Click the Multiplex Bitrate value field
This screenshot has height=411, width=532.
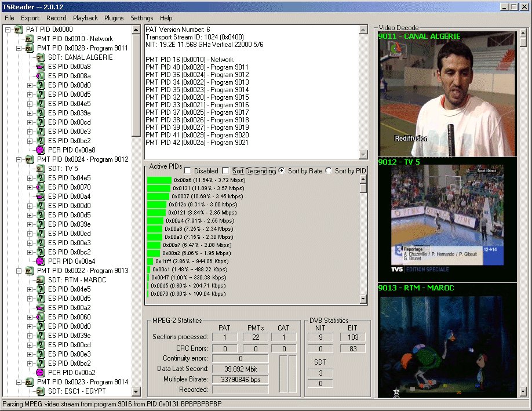click(x=241, y=380)
